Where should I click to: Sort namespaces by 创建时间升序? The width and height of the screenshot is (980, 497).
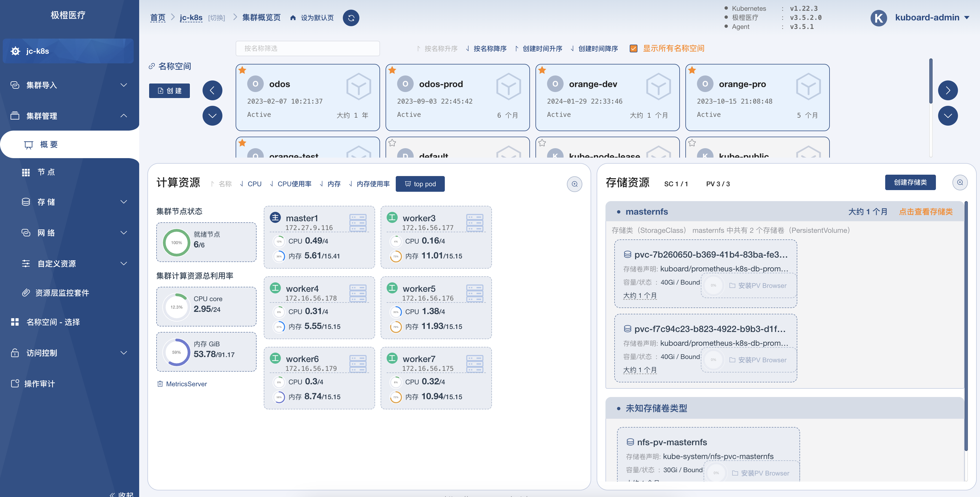[x=538, y=49]
